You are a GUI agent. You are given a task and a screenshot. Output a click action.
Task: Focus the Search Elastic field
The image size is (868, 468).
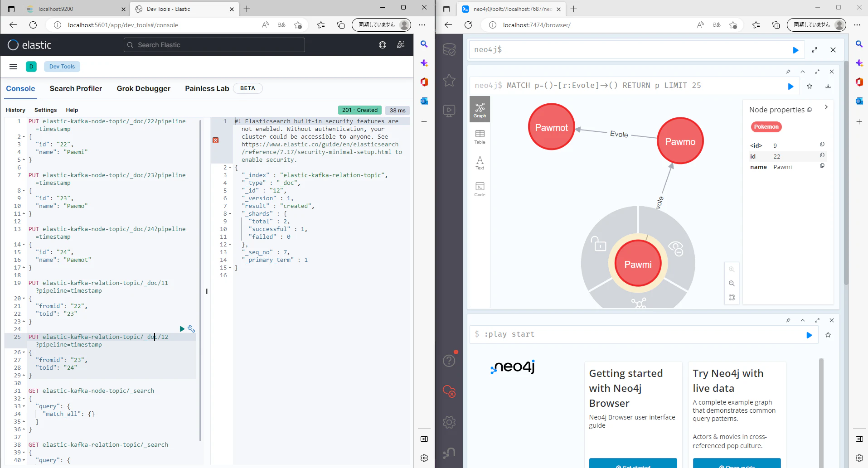(x=214, y=45)
